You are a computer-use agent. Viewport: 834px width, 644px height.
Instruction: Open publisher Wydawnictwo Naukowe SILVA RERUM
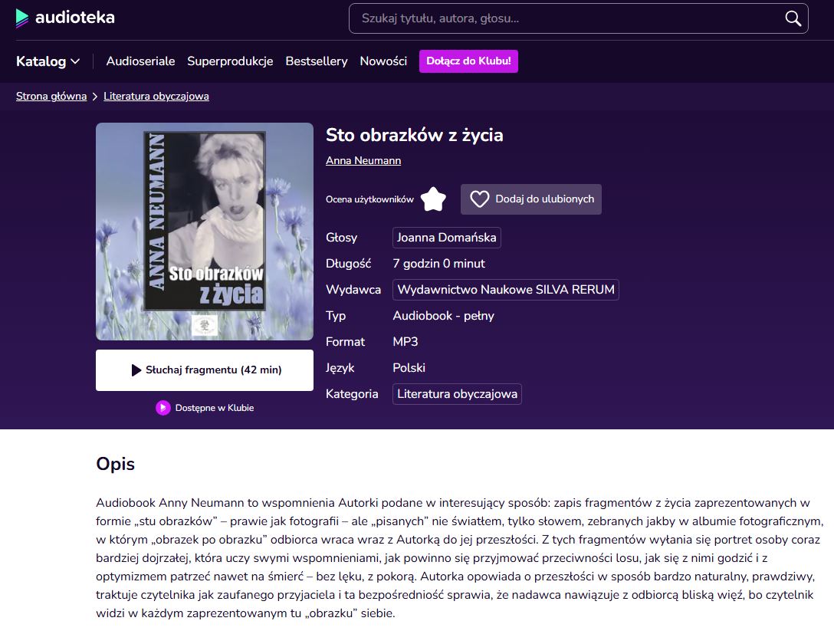(505, 290)
